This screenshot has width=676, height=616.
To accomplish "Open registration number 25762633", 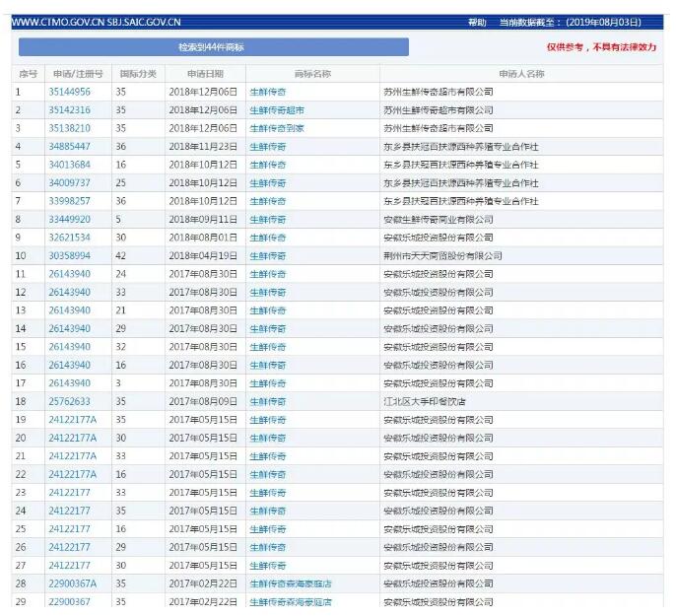I will [70, 402].
